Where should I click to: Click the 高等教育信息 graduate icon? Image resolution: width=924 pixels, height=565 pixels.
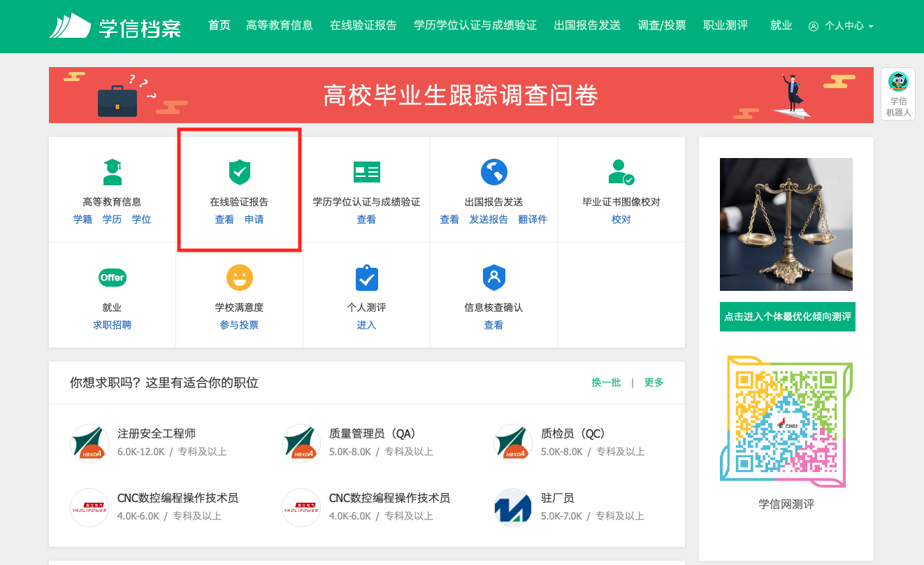coord(112,172)
